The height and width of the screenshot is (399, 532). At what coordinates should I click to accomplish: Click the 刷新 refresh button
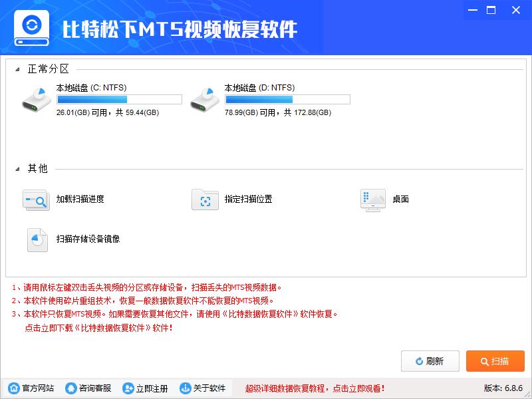(430, 361)
